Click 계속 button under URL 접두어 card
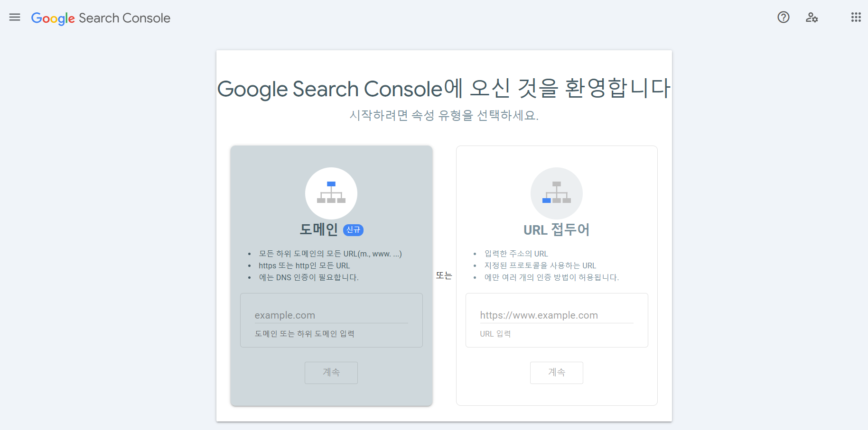The image size is (868, 430). click(557, 373)
